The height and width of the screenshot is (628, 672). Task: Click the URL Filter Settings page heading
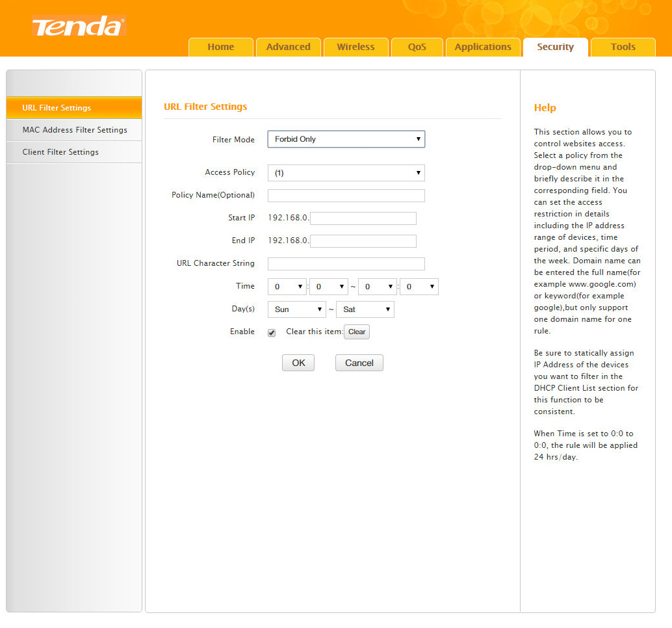point(205,107)
